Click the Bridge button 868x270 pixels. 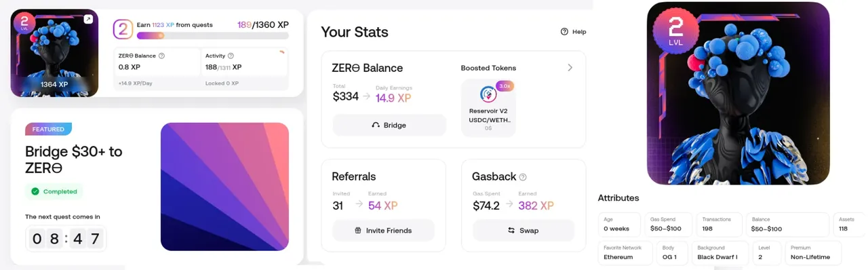389,125
